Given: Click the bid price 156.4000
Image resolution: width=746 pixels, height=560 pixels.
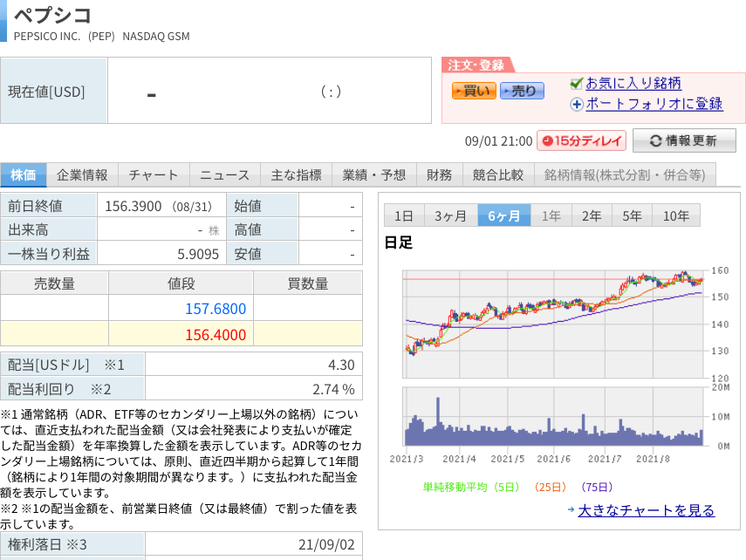Looking at the screenshot, I should (x=216, y=335).
